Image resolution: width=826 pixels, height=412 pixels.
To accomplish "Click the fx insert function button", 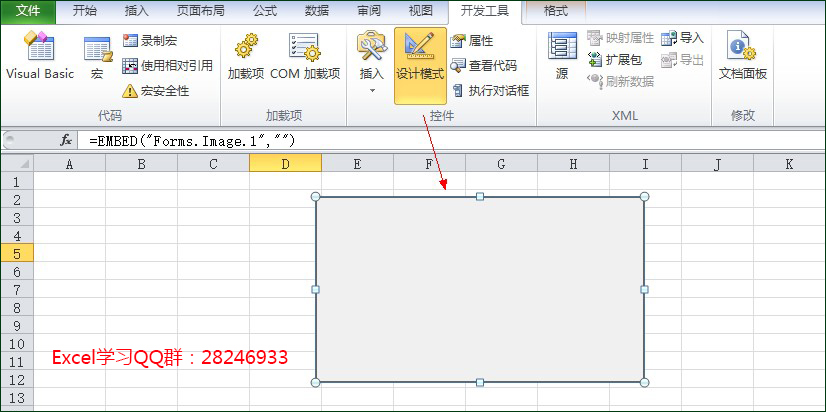I will (66, 140).
